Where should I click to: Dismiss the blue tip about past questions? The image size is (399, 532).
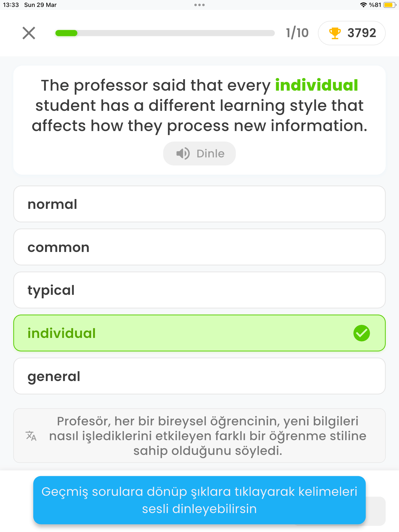(x=199, y=500)
